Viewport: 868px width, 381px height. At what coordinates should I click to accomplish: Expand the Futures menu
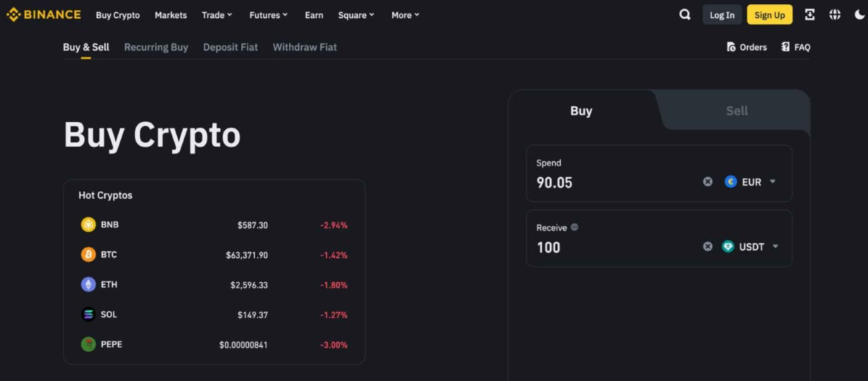(268, 15)
